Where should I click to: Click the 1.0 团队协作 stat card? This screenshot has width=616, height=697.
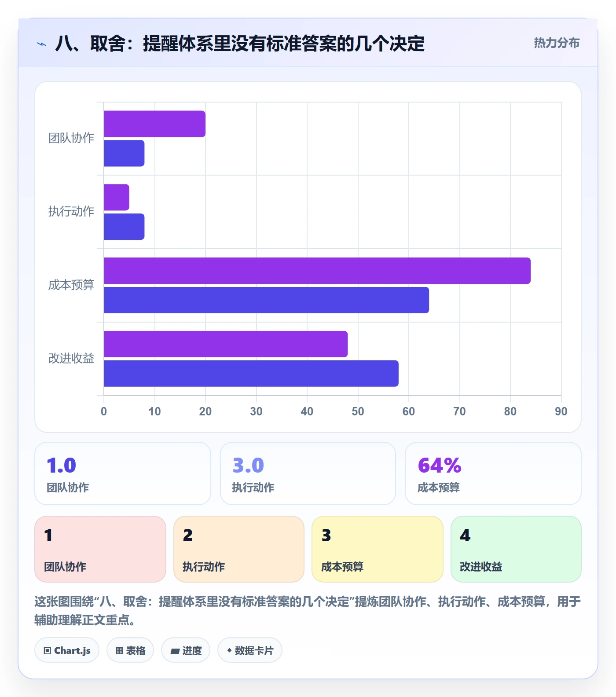tap(123, 473)
